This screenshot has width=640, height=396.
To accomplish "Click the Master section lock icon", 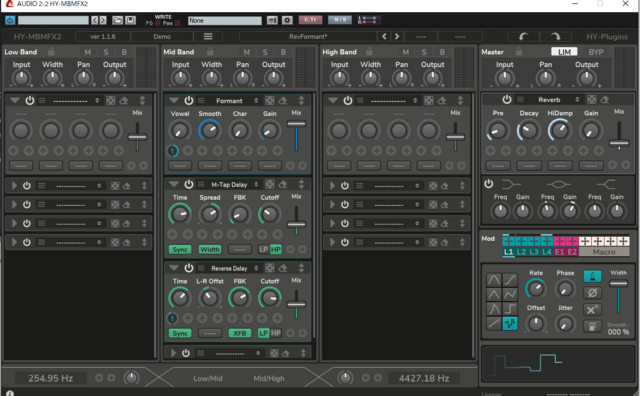I will point(518,51).
